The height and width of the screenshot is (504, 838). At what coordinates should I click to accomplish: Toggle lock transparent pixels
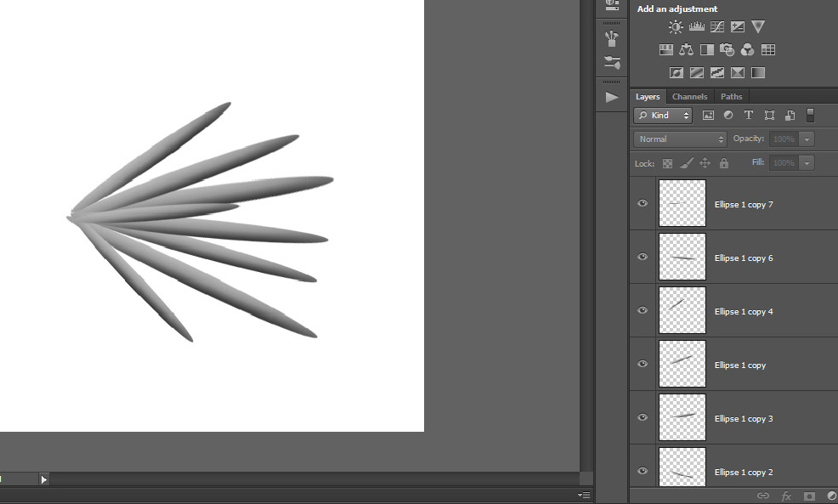668,163
